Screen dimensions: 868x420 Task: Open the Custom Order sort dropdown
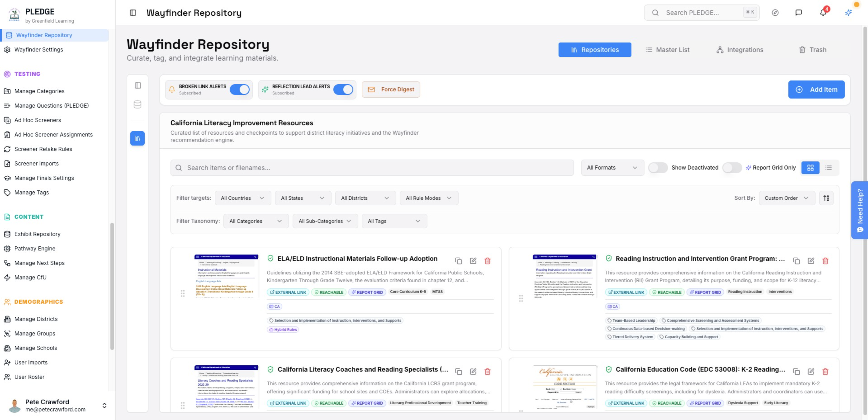(x=787, y=198)
